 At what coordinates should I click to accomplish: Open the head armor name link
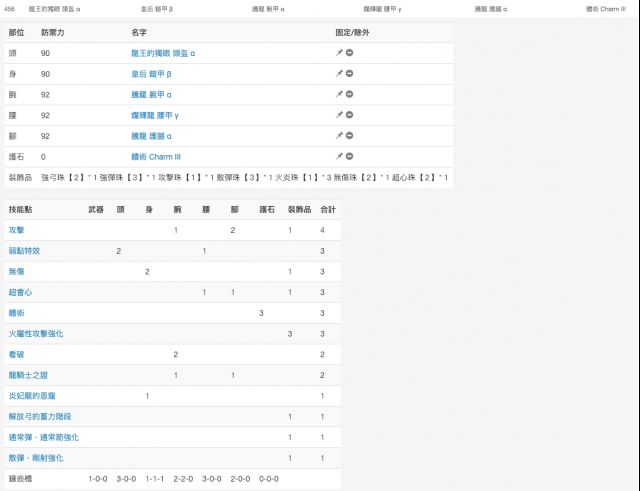[x=163, y=53]
